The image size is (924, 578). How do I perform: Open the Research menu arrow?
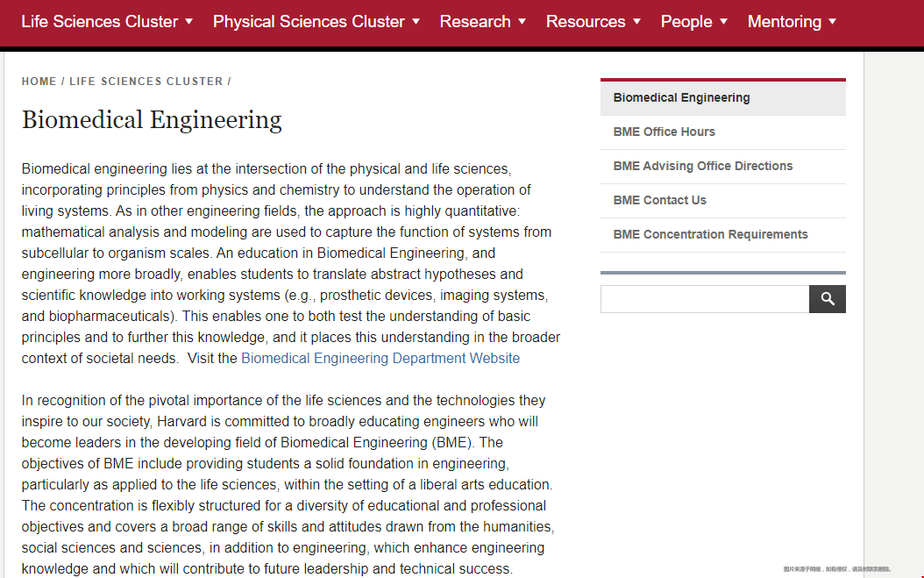click(x=522, y=22)
